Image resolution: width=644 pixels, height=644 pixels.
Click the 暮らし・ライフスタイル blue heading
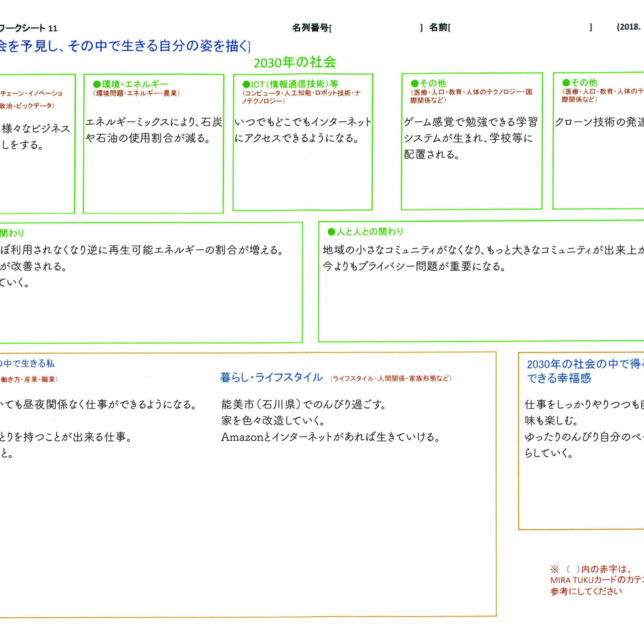[x=271, y=378]
